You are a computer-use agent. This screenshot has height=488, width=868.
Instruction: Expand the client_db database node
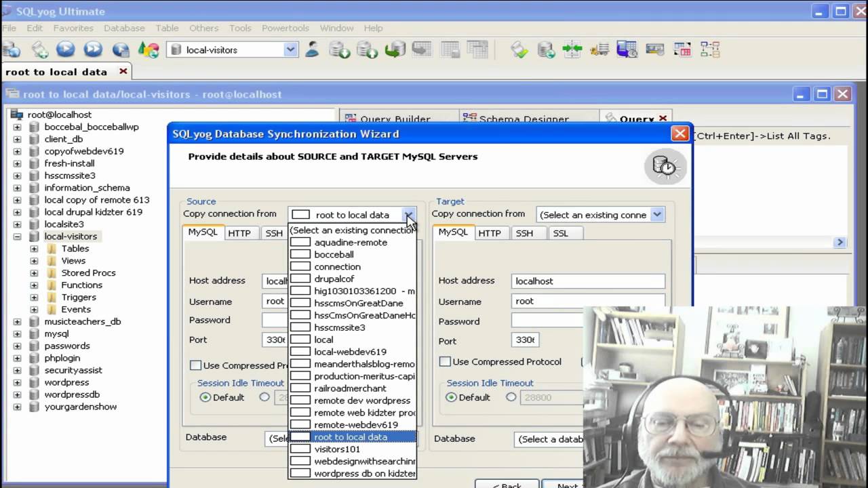coord(17,139)
